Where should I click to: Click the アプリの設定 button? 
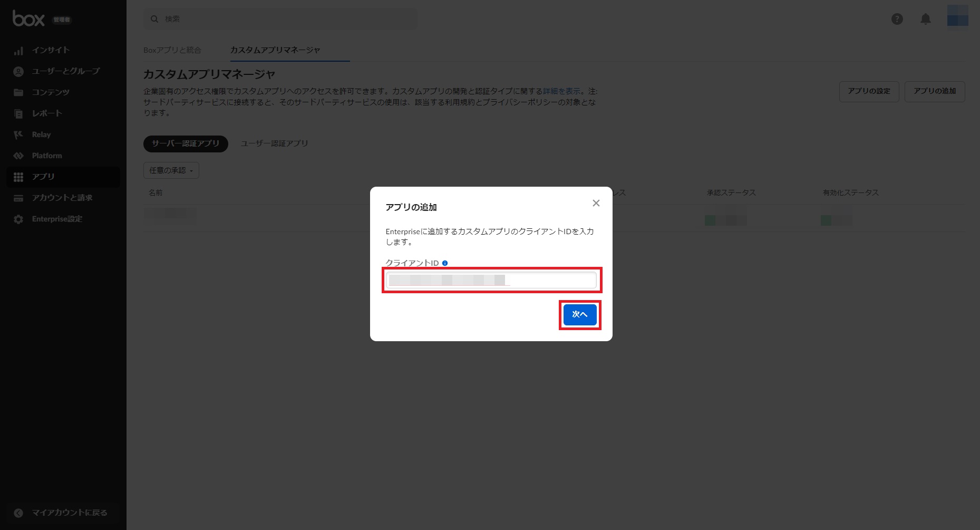869,91
